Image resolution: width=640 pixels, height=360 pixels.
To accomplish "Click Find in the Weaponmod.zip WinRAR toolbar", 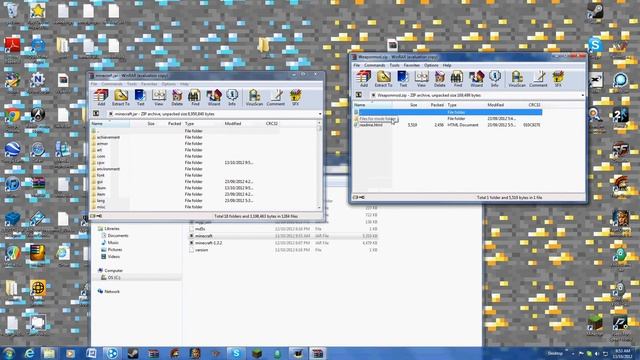I will (x=458, y=79).
